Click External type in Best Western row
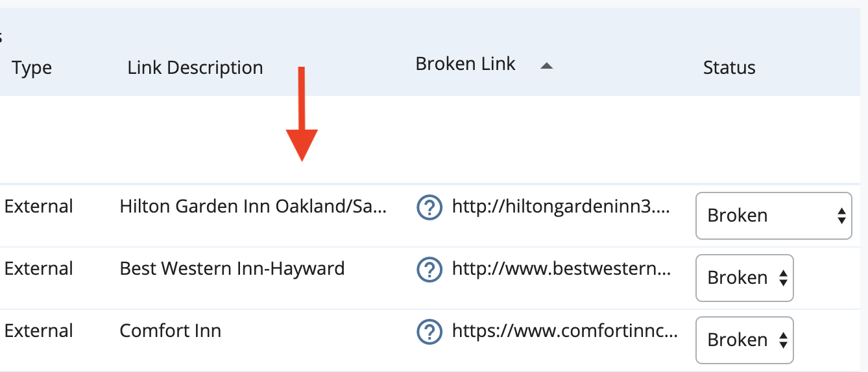Screen dimensions: 868x372 [x=38, y=268]
